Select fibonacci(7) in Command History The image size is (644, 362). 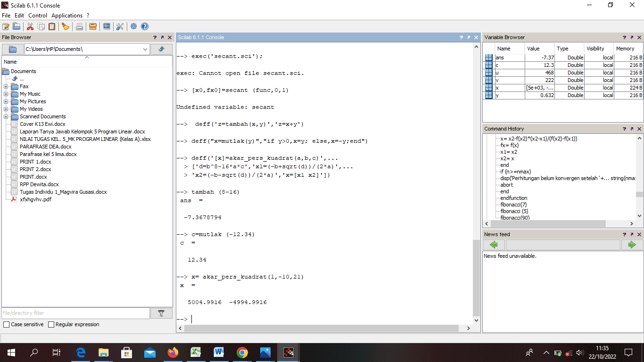(513, 205)
